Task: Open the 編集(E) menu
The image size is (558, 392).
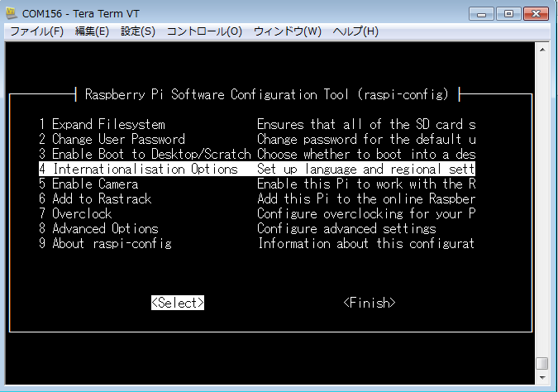Action: coord(92,31)
